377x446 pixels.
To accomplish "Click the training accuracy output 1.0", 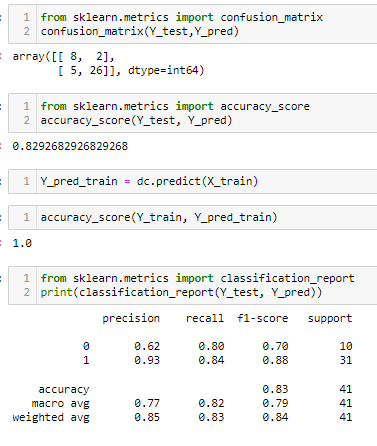I will click(x=22, y=243).
